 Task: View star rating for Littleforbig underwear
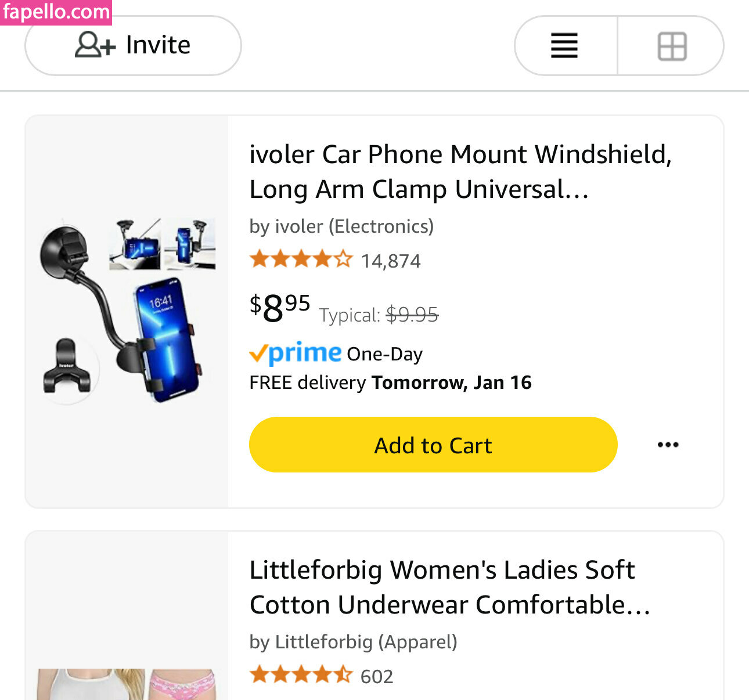click(301, 675)
